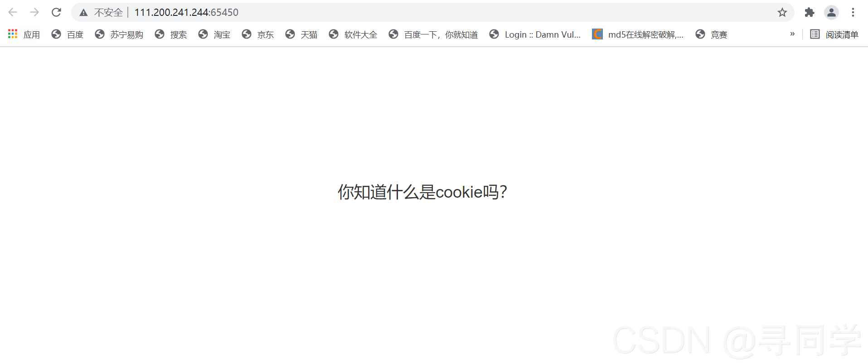Image resolution: width=868 pixels, height=364 pixels.
Task: Click the address bar URL 111.200.241.244:65450
Action: 186,12
